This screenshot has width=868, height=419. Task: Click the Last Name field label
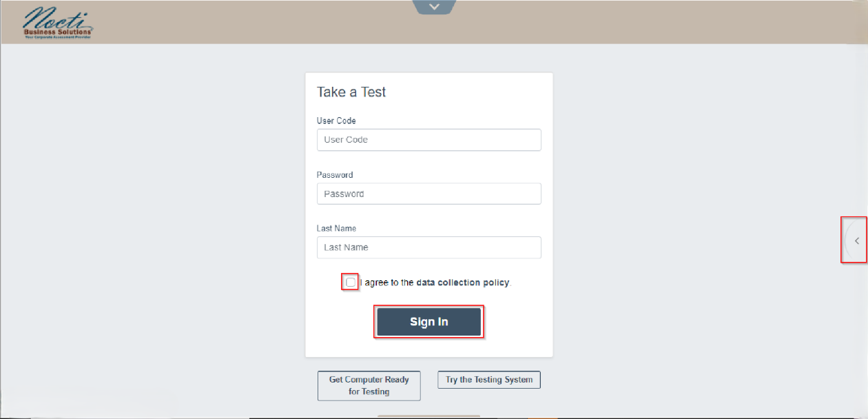pyautogui.click(x=336, y=228)
